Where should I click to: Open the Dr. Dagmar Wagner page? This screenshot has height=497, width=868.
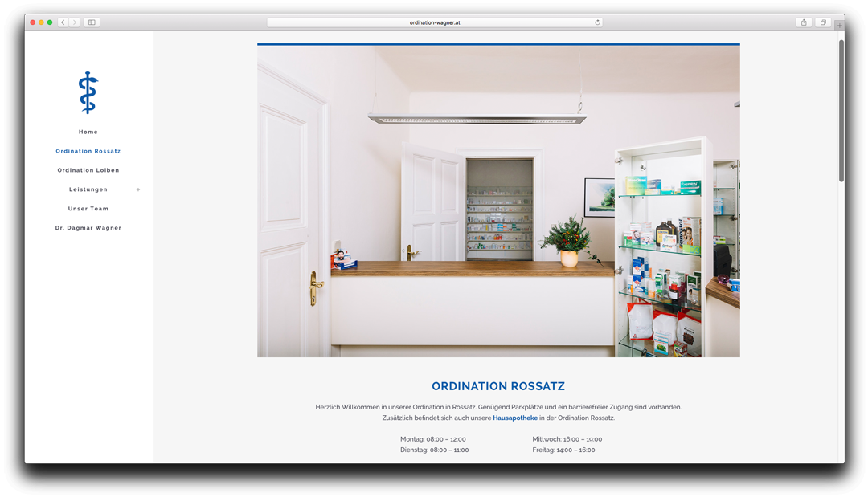click(88, 228)
